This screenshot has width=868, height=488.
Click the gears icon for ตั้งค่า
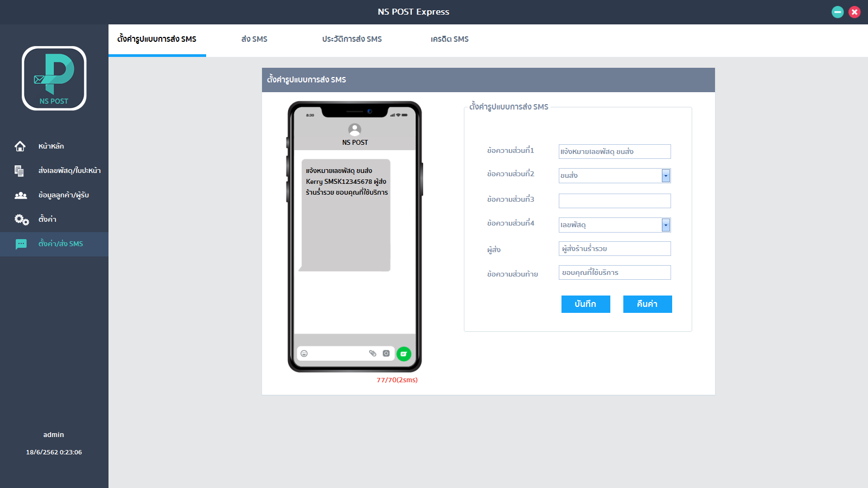[x=22, y=220]
